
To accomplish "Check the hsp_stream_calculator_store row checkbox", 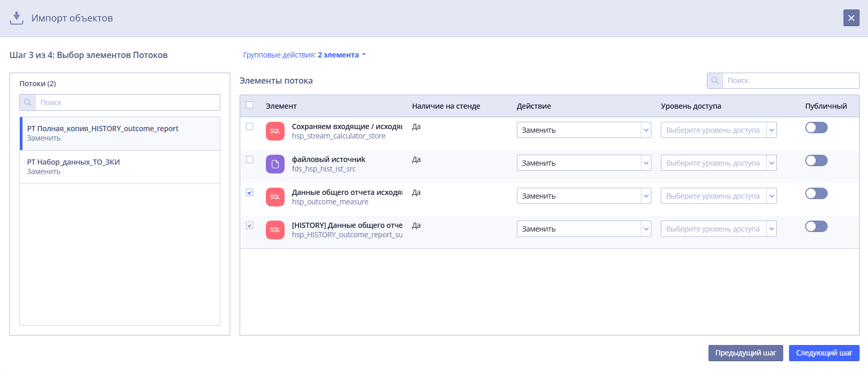I will 250,126.
